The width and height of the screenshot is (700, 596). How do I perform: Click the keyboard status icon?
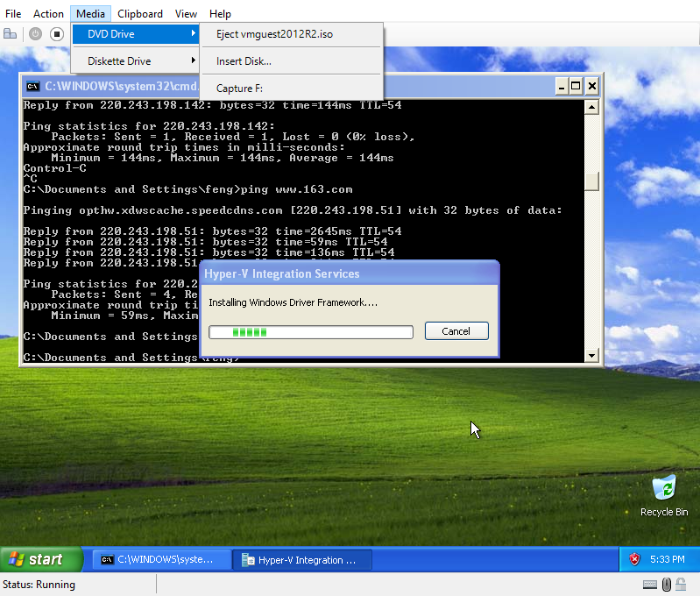[x=650, y=585]
